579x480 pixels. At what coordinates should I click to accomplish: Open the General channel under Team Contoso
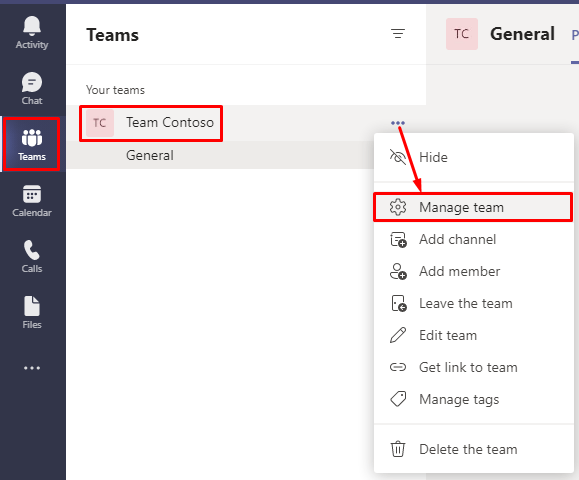[220, 155]
